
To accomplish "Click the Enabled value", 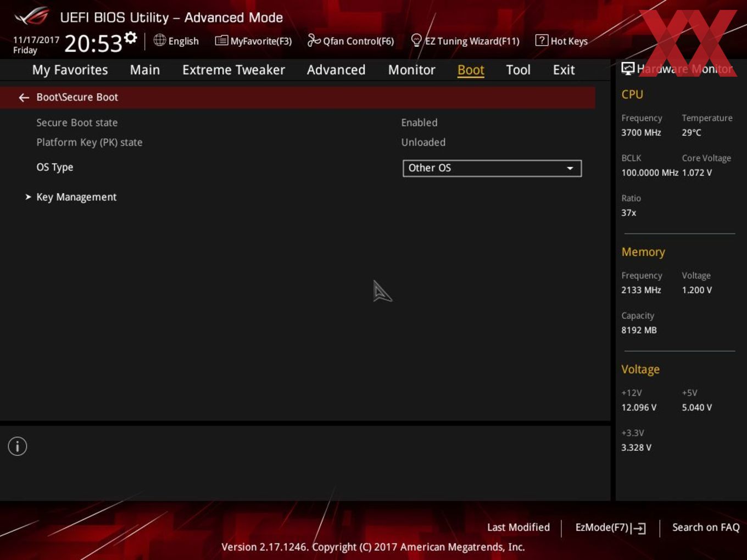I will click(x=419, y=122).
